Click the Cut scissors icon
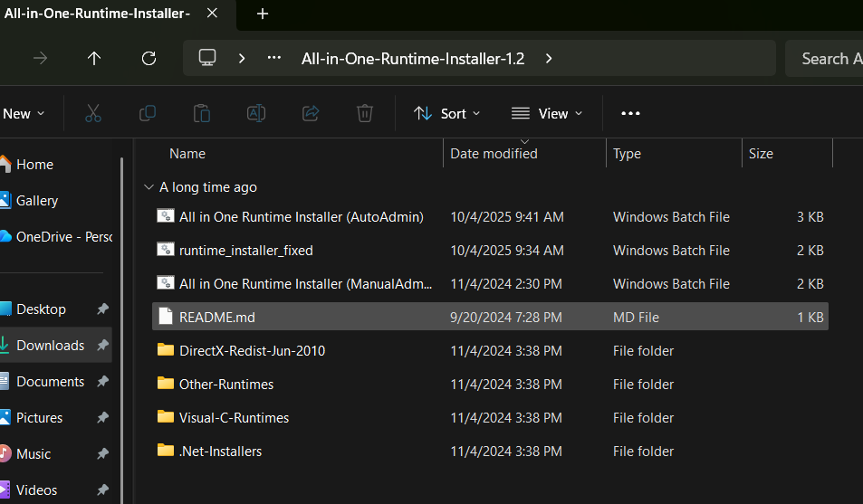This screenshot has height=504, width=863. pos(93,113)
